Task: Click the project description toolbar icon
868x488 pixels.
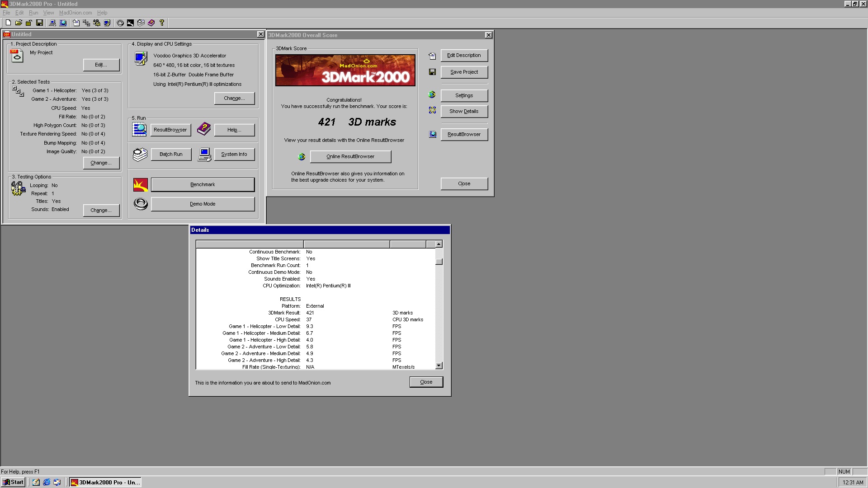Action: coord(76,23)
